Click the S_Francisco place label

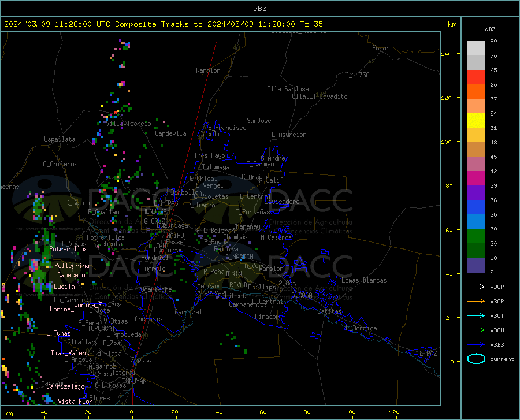(227, 128)
